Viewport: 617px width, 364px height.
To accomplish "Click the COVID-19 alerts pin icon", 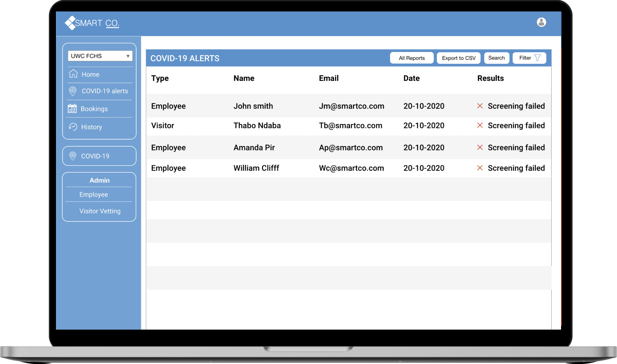I will (72, 91).
